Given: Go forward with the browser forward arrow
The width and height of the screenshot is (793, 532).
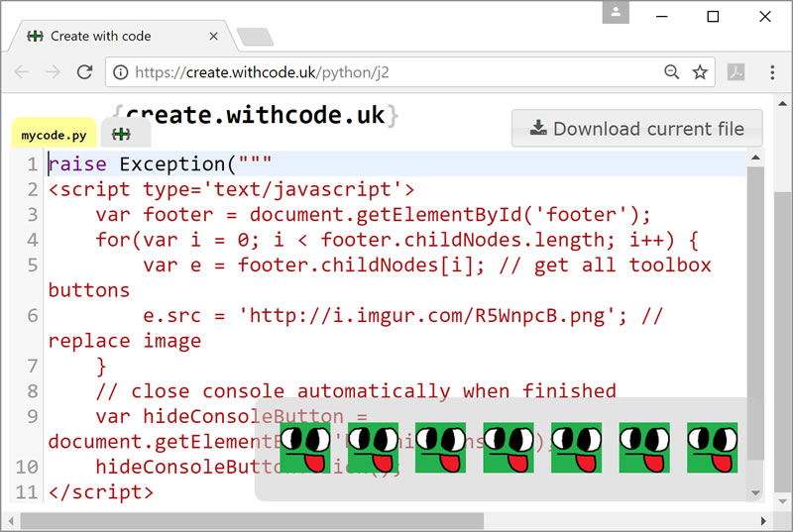Looking at the screenshot, I should point(53,72).
